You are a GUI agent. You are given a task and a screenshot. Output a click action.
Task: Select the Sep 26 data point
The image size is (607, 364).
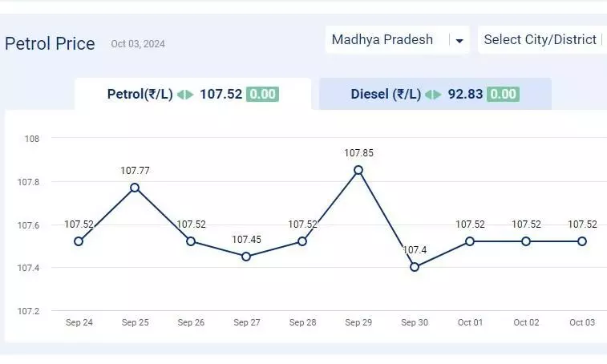pyautogui.click(x=191, y=241)
